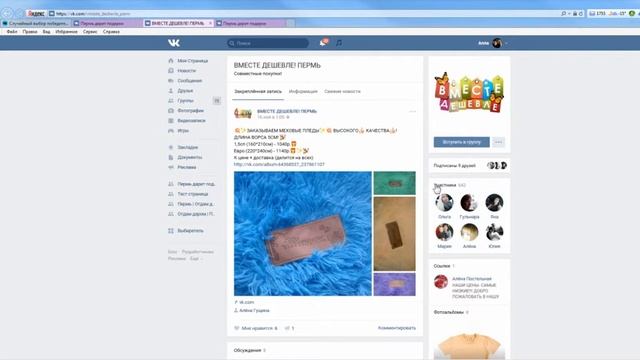Switch to the Информация tab
Screen dimensions: 640x360
point(303,91)
